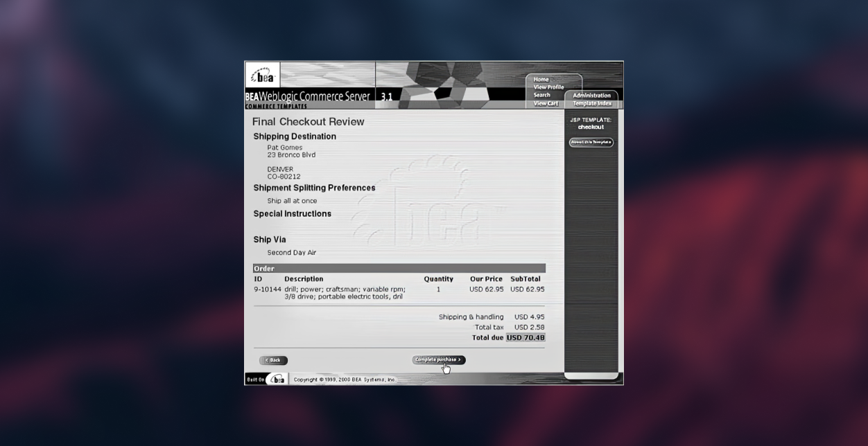
Task: Click the copyright BEA Systems text
Action: tap(345, 380)
